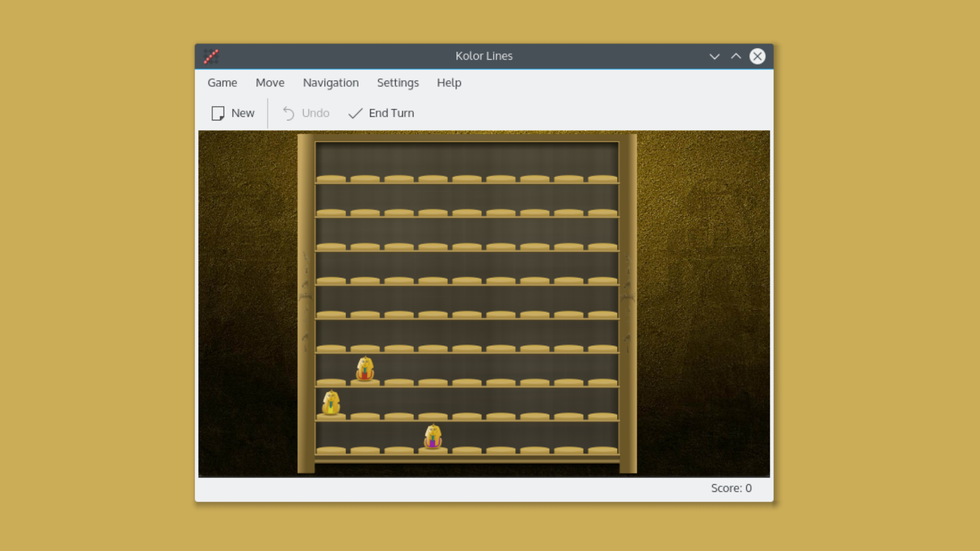Click End Turn in the toolbar
980x551 pixels.
[x=381, y=113]
